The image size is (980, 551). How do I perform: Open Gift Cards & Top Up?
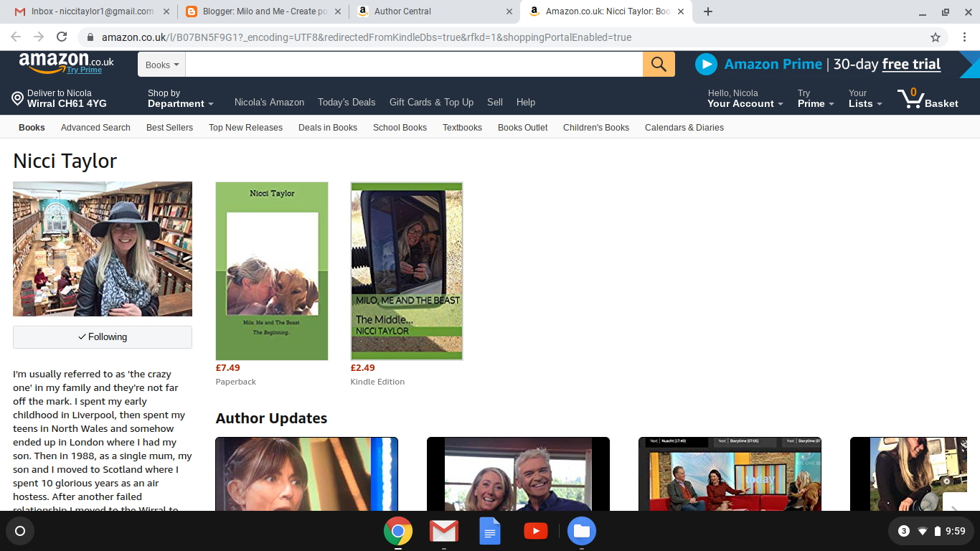[x=431, y=103]
